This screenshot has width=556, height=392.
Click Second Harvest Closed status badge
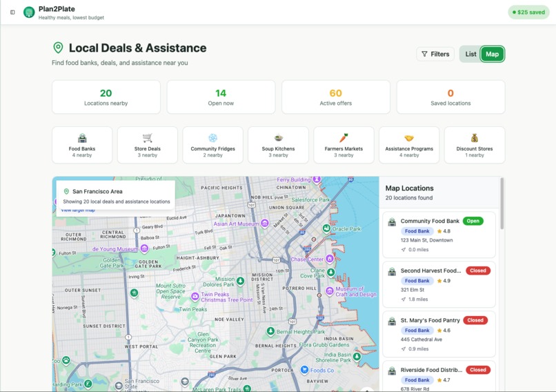(478, 271)
